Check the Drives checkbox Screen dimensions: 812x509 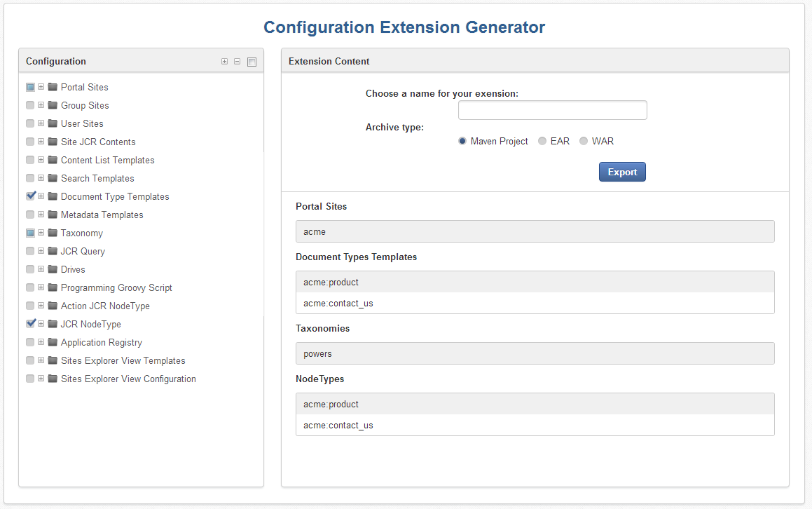pos(31,269)
